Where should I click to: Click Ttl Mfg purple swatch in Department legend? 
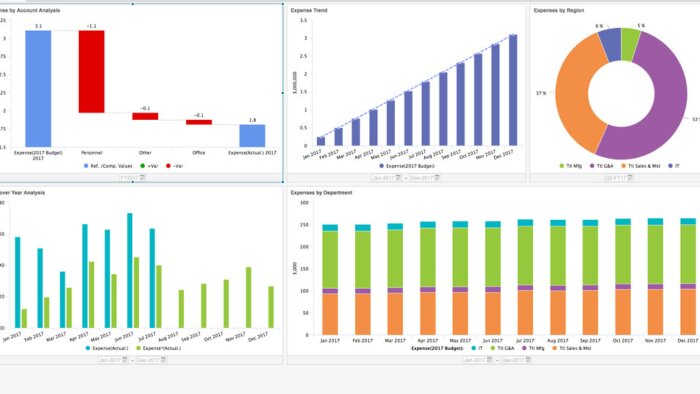524,348
